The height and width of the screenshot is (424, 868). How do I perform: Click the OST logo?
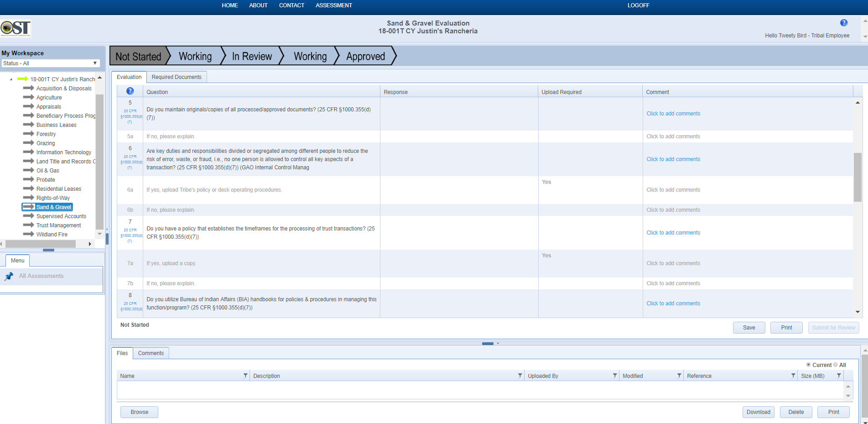coord(16,28)
